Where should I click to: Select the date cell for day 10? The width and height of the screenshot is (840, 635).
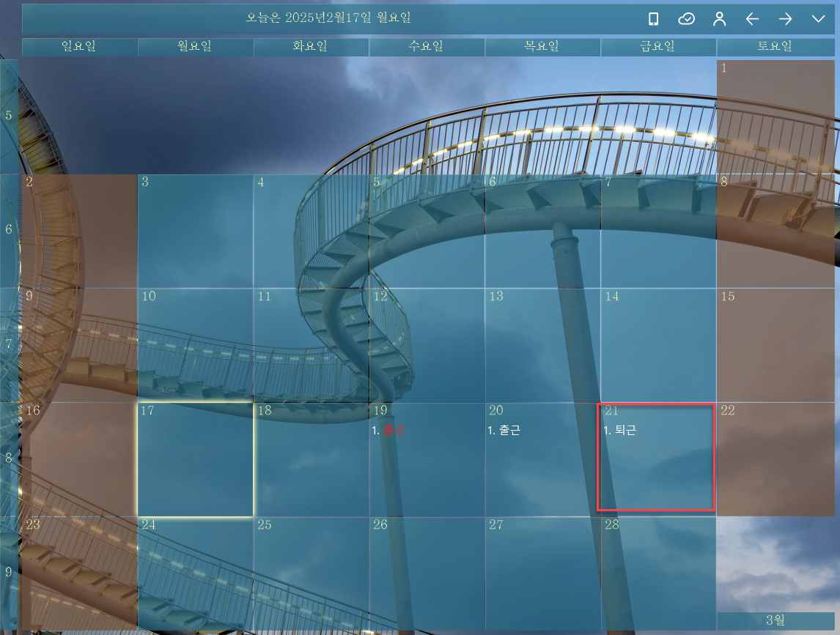pyautogui.click(x=195, y=345)
